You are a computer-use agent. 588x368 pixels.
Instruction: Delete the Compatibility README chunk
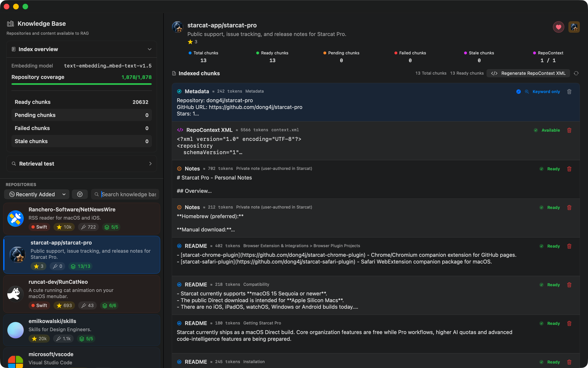point(569,285)
